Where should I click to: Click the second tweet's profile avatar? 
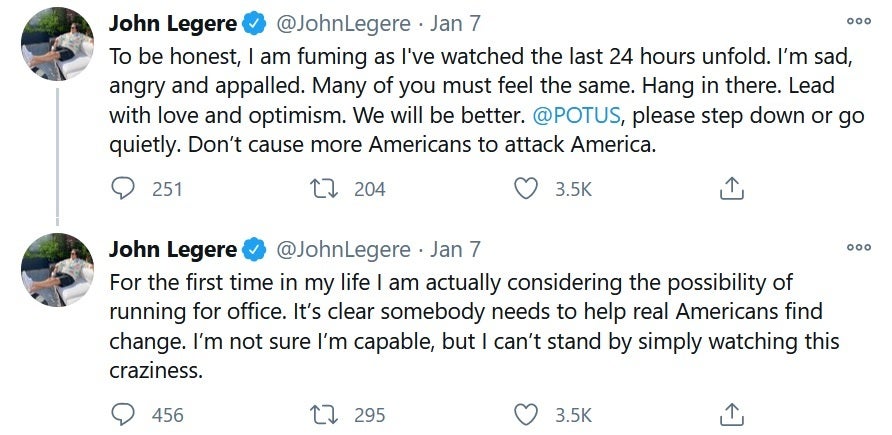pyautogui.click(x=57, y=269)
